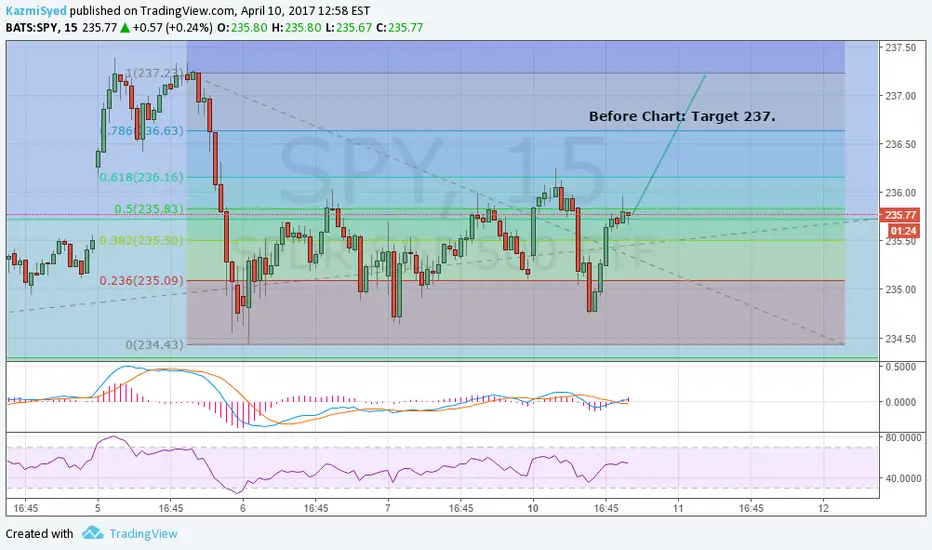Select the 0.786(236.63) Fibonacci level label
The height and width of the screenshot is (550, 932).
pyautogui.click(x=143, y=130)
